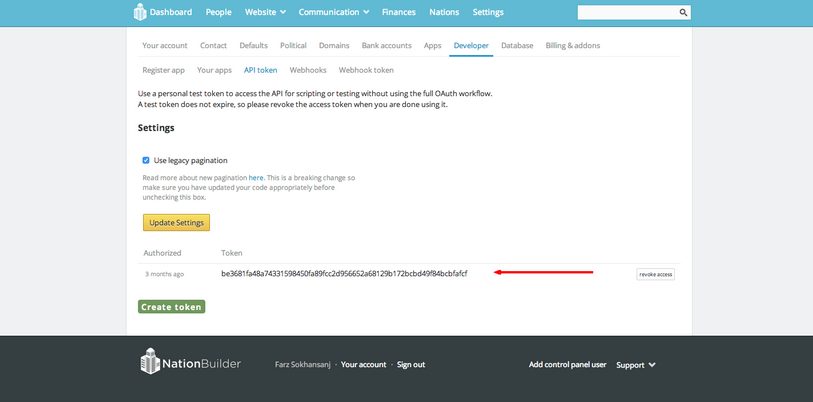
Task: Switch to Apps tab
Action: click(432, 46)
